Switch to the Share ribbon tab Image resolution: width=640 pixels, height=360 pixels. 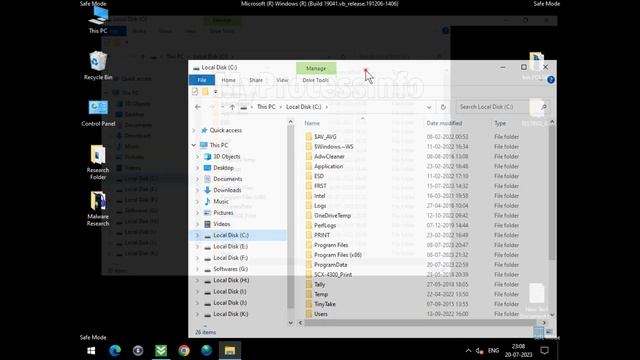click(256, 80)
